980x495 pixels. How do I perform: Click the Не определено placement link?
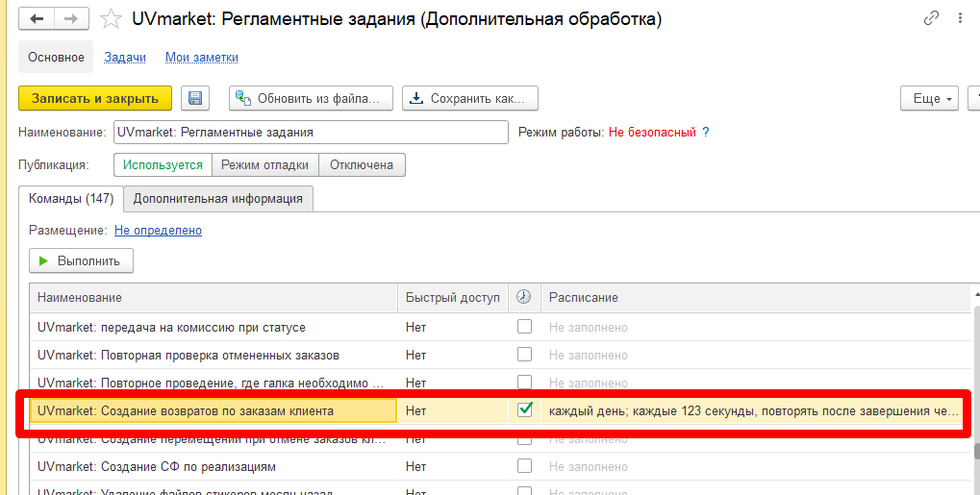[158, 230]
